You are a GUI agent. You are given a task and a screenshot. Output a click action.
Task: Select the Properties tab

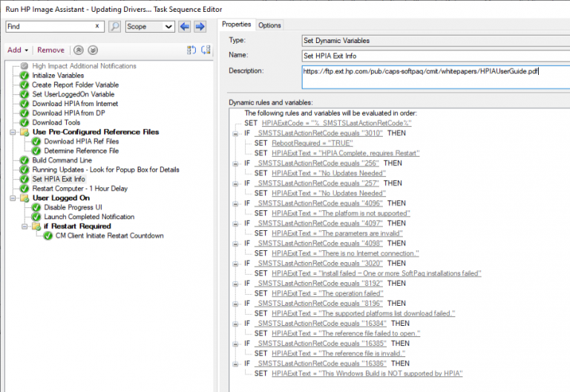coord(237,25)
